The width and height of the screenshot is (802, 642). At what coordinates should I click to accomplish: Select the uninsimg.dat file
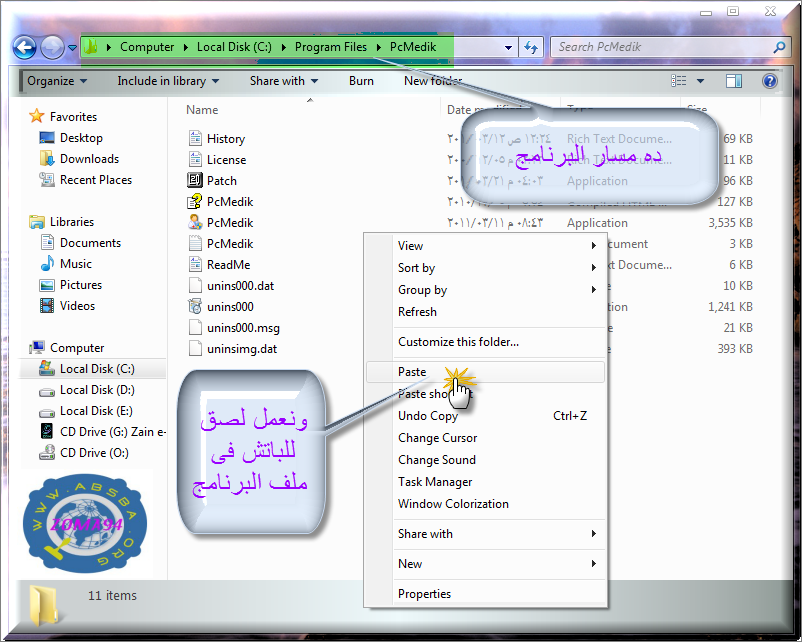click(x=233, y=349)
